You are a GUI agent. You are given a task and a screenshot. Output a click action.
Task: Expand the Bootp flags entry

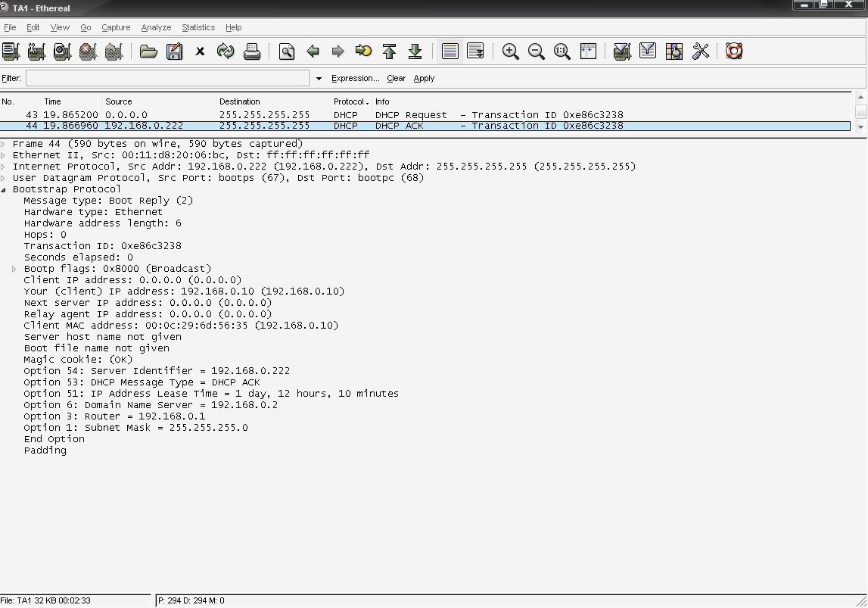[x=14, y=268]
